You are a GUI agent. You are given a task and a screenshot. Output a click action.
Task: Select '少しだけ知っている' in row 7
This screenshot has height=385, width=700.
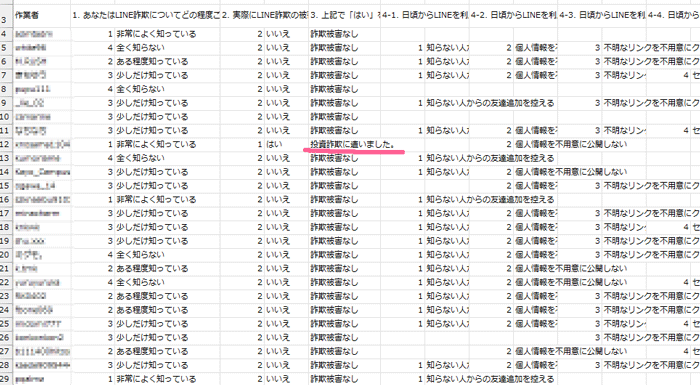(x=152, y=75)
